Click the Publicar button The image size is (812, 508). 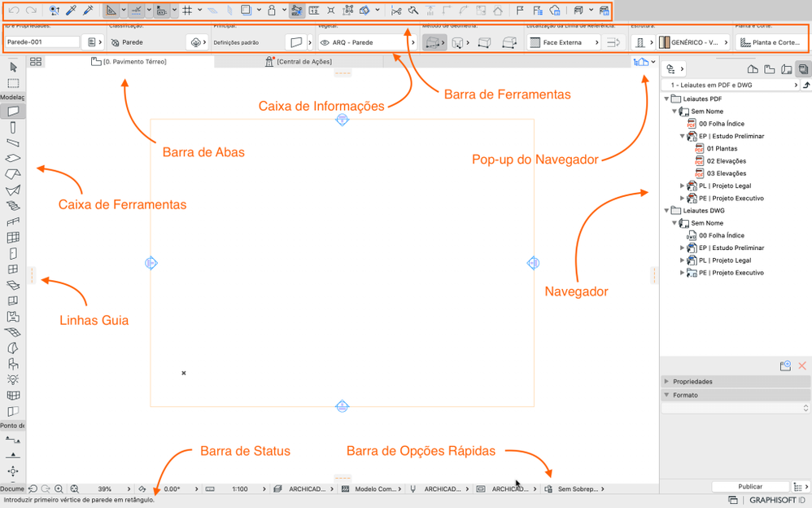click(749, 486)
